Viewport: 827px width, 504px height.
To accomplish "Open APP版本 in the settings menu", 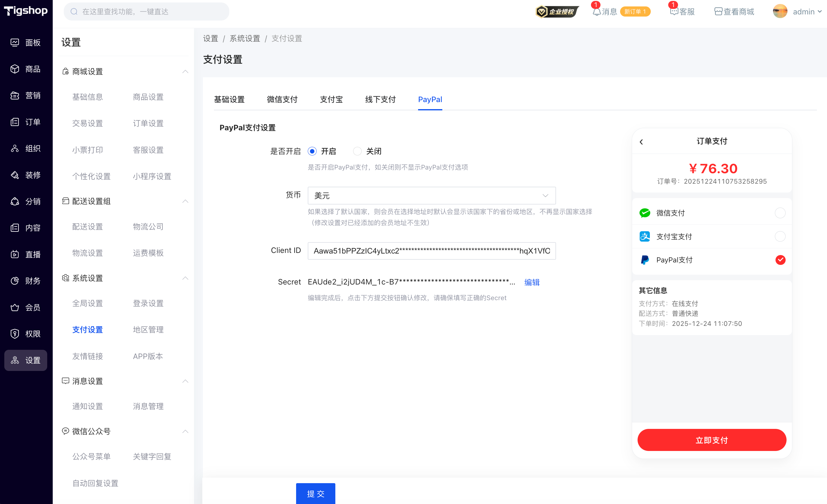I will coord(148,356).
